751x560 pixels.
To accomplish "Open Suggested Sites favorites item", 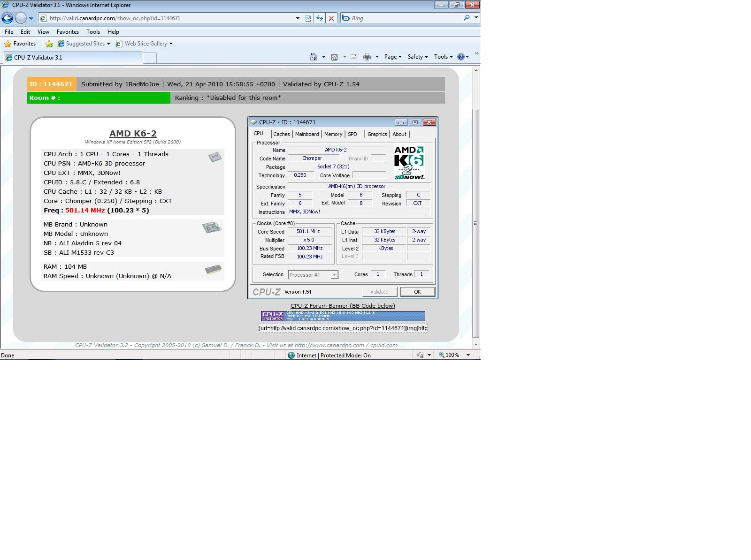I will tap(84, 44).
